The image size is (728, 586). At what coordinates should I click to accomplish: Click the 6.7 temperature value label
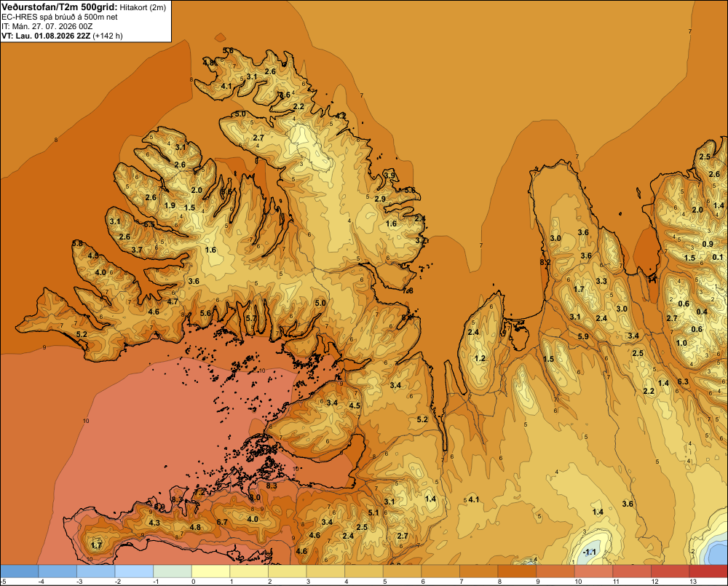[222, 522]
